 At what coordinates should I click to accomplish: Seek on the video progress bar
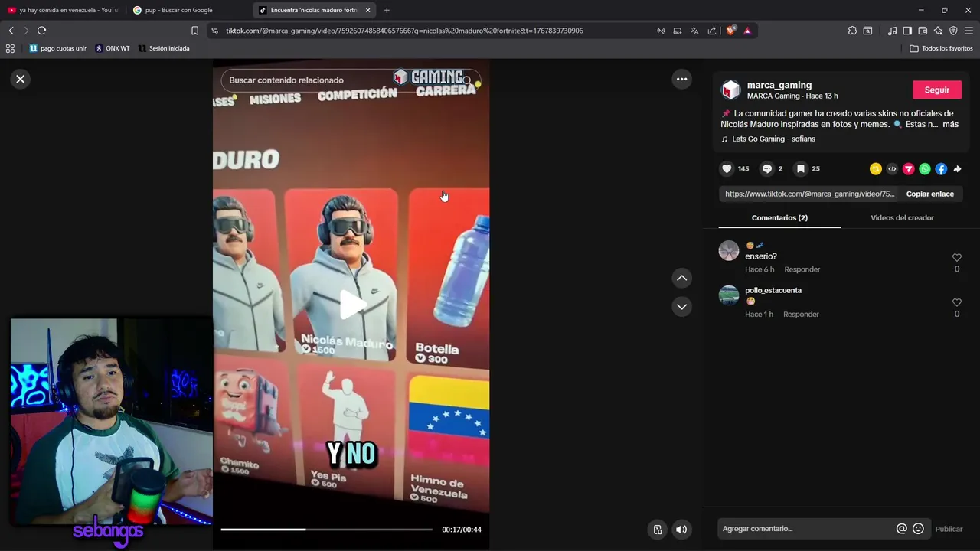pyautogui.click(x=327, y=530)
